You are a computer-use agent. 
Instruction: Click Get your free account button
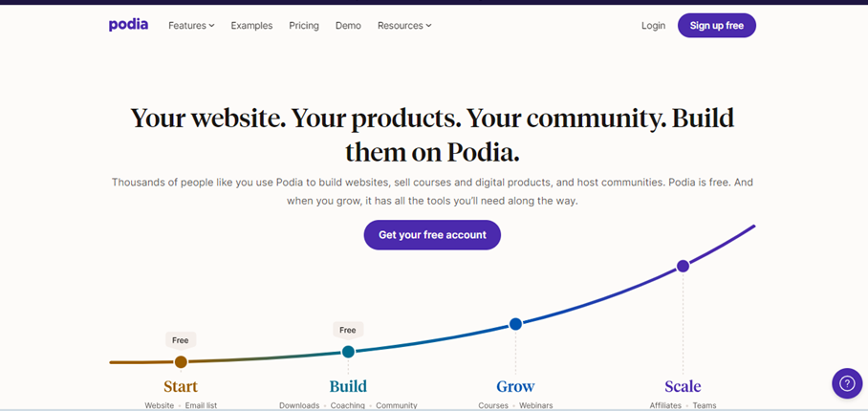tap(432, 235)
